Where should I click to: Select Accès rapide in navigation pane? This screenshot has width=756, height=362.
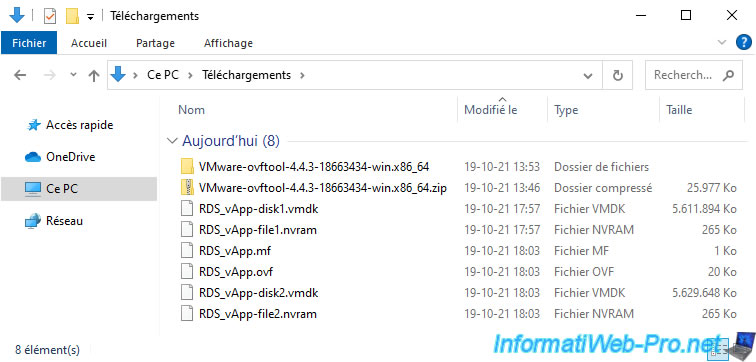click(80, 125)
